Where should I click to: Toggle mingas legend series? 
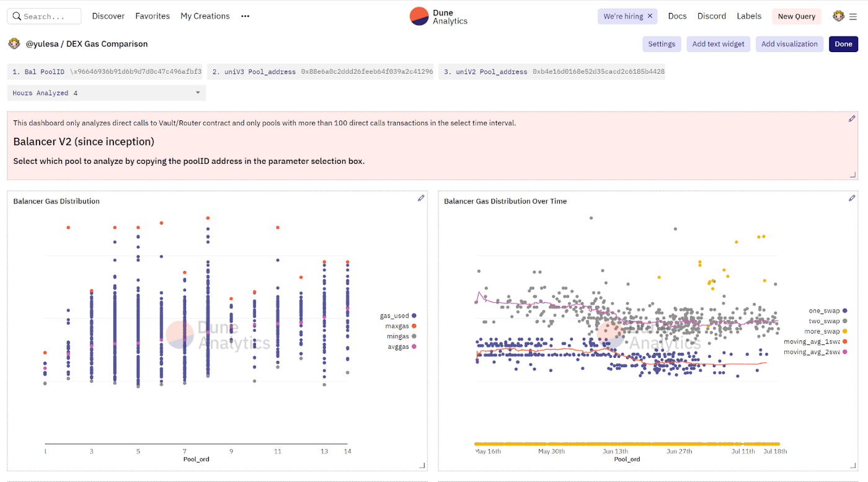click(x=401, y=336)
